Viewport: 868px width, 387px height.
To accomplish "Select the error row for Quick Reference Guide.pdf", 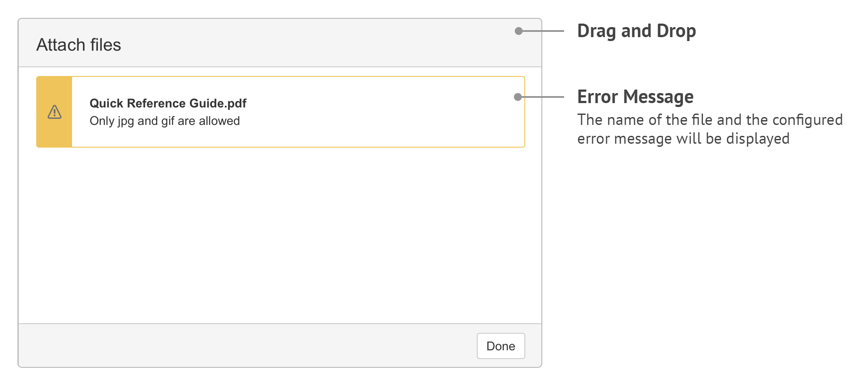I will coord(280,112).
